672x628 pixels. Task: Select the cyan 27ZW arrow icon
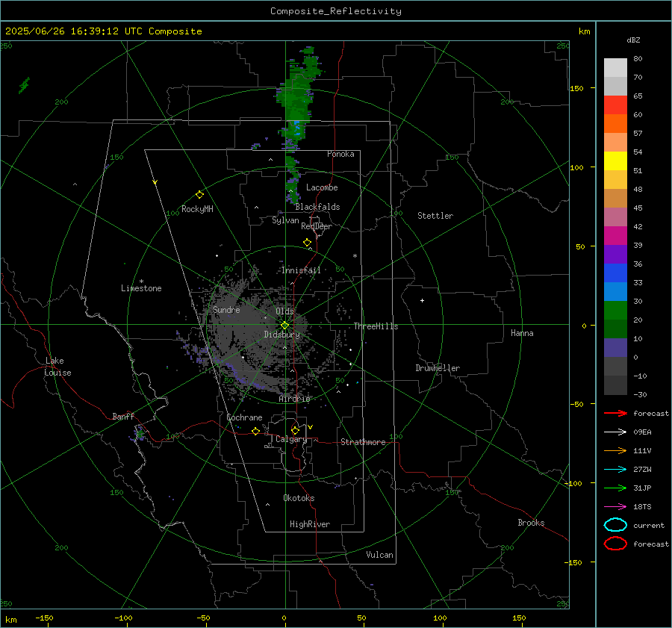click(x=615, y=470)
